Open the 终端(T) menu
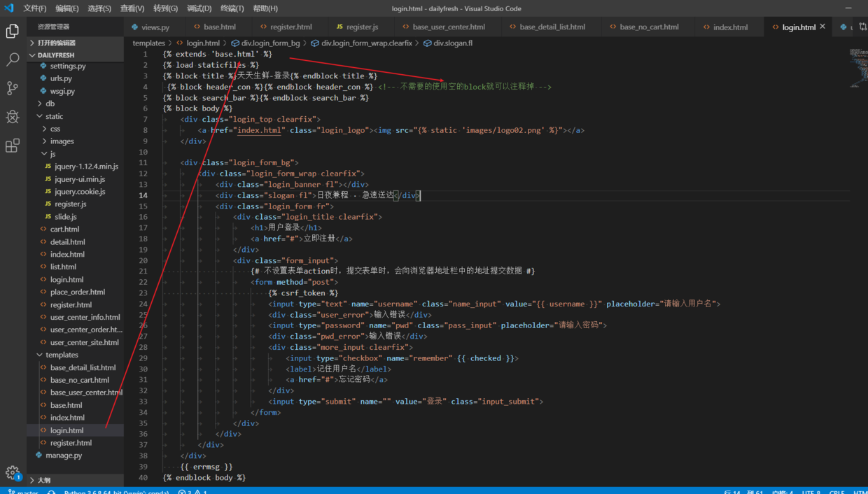 [232, 8]
